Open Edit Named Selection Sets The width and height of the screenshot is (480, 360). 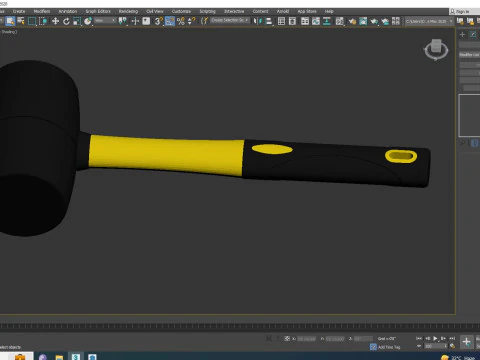(x=204, y=21)
